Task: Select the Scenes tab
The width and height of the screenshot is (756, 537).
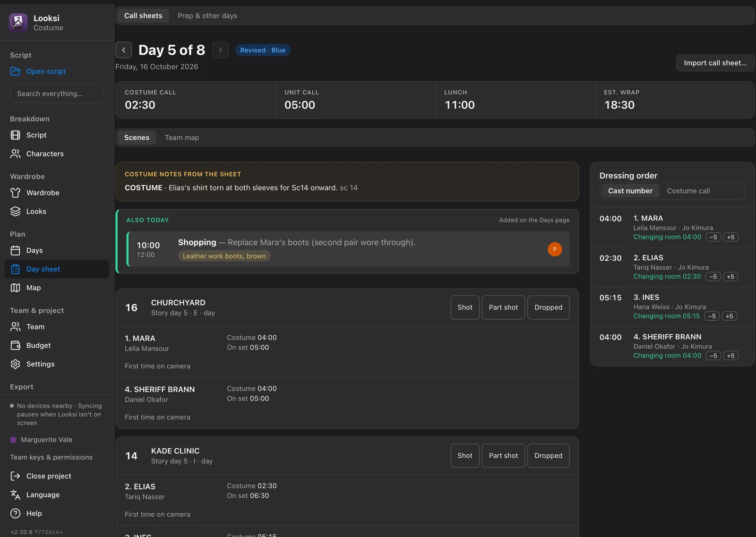Action: pos(137,137)
